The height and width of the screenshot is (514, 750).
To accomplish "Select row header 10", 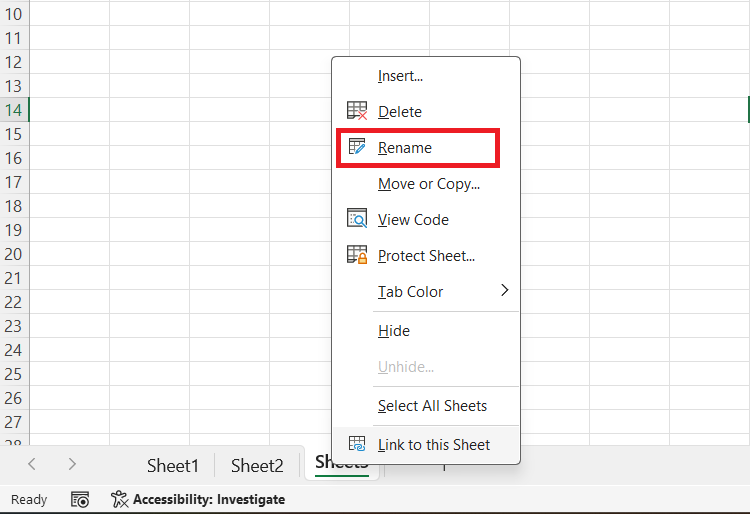I will click(14, 14).
